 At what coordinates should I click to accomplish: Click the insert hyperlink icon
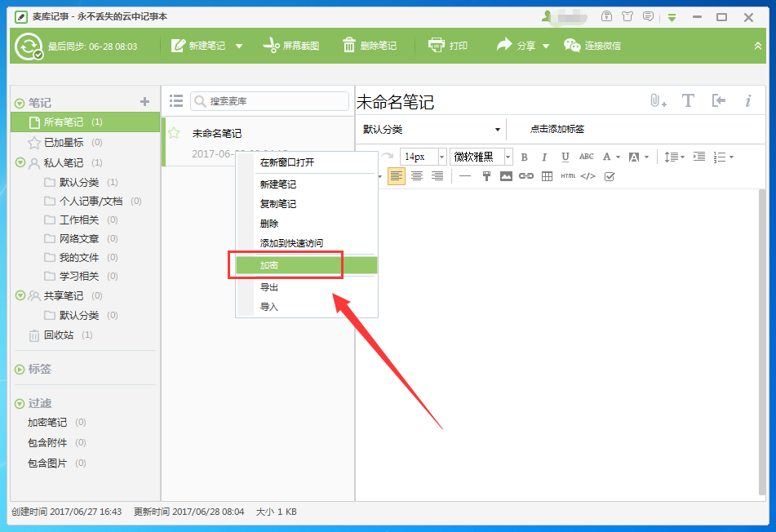[525, 175]
